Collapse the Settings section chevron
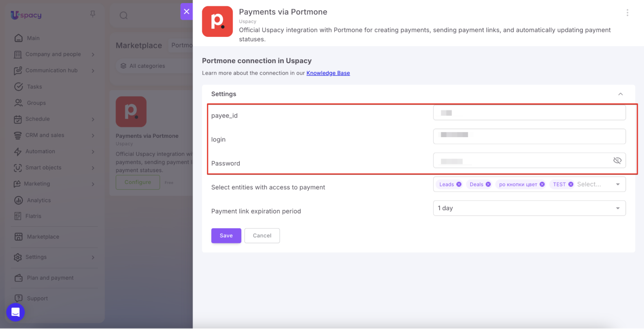This screenshot has width=644, height=329. click(620, 94)
